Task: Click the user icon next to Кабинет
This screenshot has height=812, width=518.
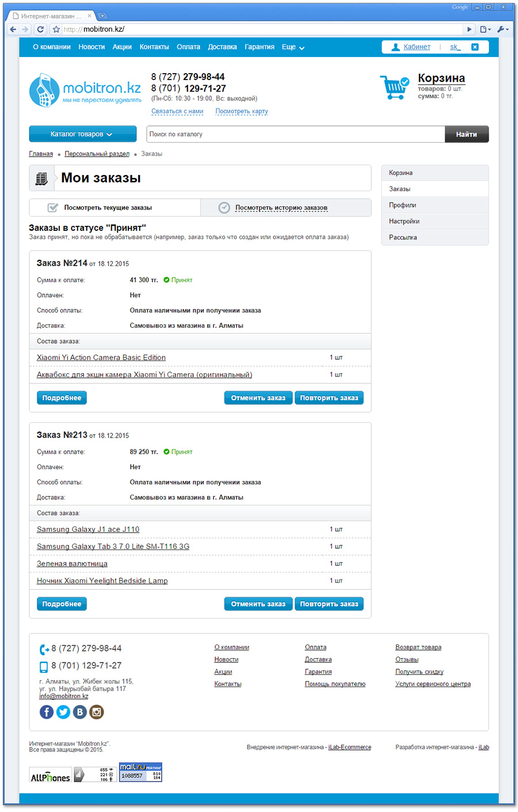Action: (395, 47)
